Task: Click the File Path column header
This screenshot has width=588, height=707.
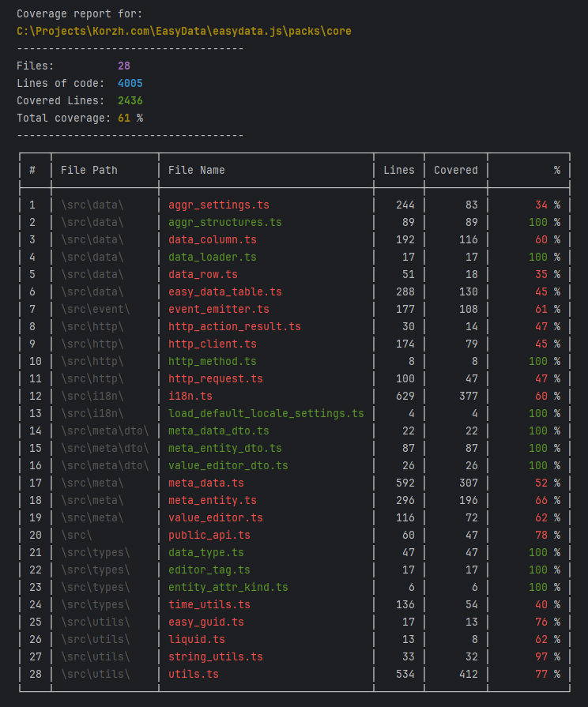Action: pos(89,170)
